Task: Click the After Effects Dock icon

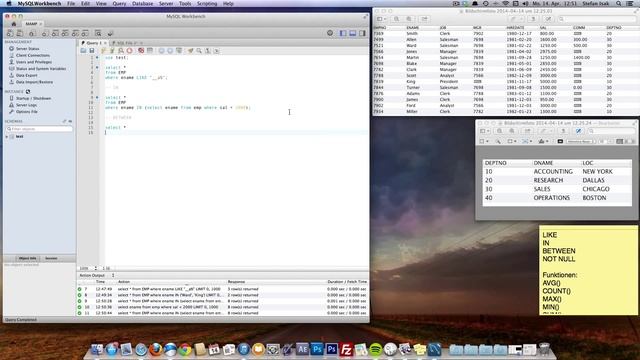Action: click(x=302, y=349)
